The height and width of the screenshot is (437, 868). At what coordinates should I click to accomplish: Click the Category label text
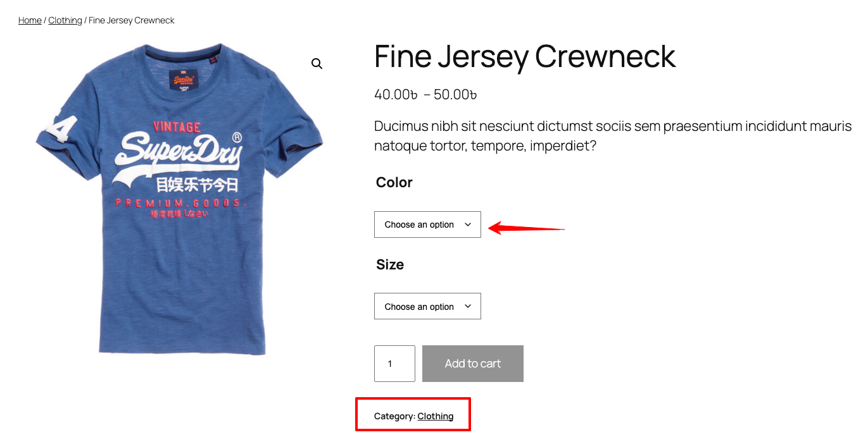point(396,415)
